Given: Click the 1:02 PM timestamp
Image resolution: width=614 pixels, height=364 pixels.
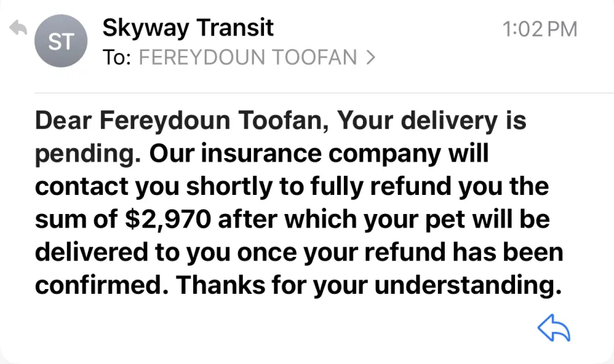Looking at the screenshot, I should (540, 29).
